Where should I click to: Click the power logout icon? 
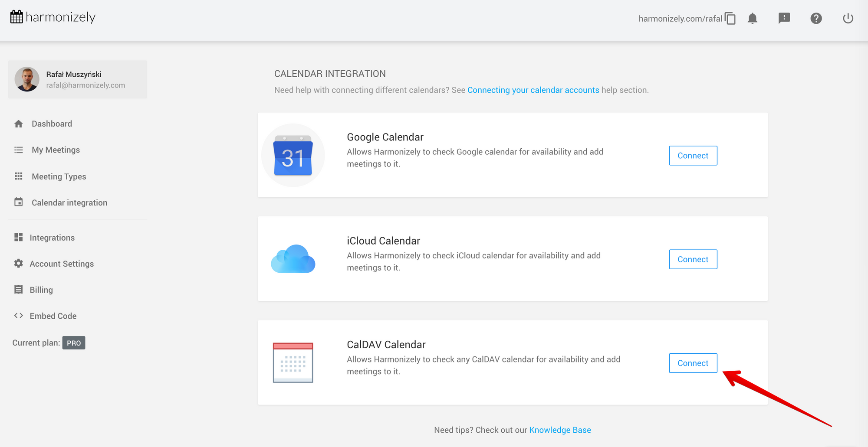coord(848,18)
